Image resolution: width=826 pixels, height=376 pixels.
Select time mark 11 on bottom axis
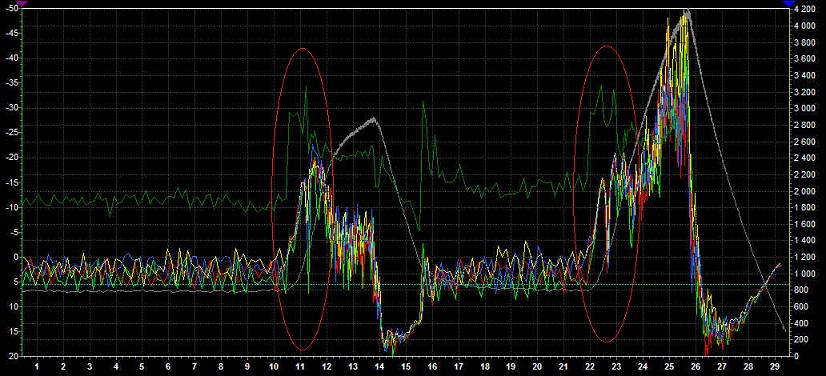coord(300,366)
